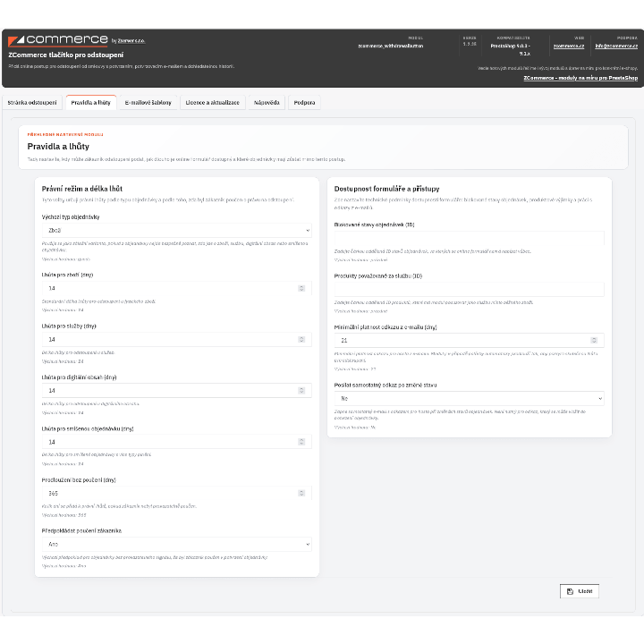The width and height of the screenshot is (644, 644).
Task: Click the Lhůta pro smíšenou objednávku stepper
Action: pyautogui.click(x=301, y=442)
